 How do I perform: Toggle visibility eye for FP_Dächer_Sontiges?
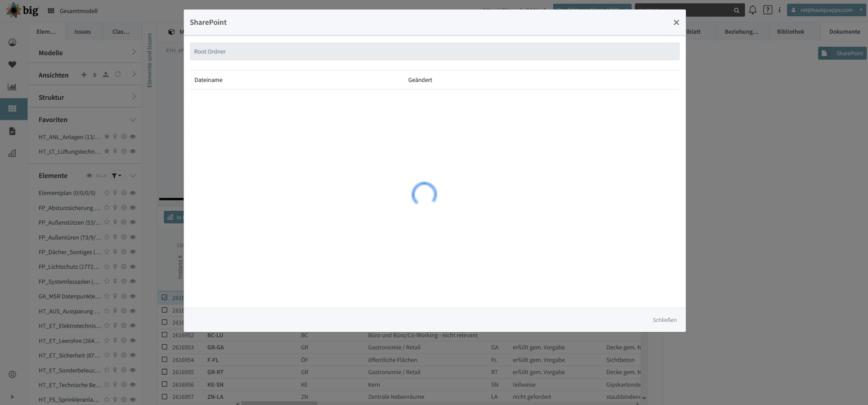coord(133,252)
